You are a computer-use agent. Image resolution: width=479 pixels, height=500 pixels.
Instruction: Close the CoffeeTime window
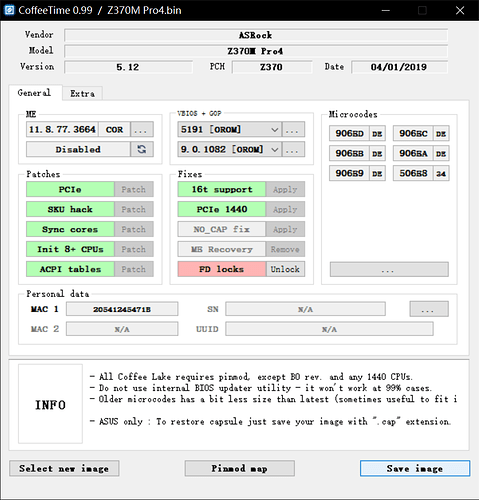pyautogui.click(x=460, y=10)
